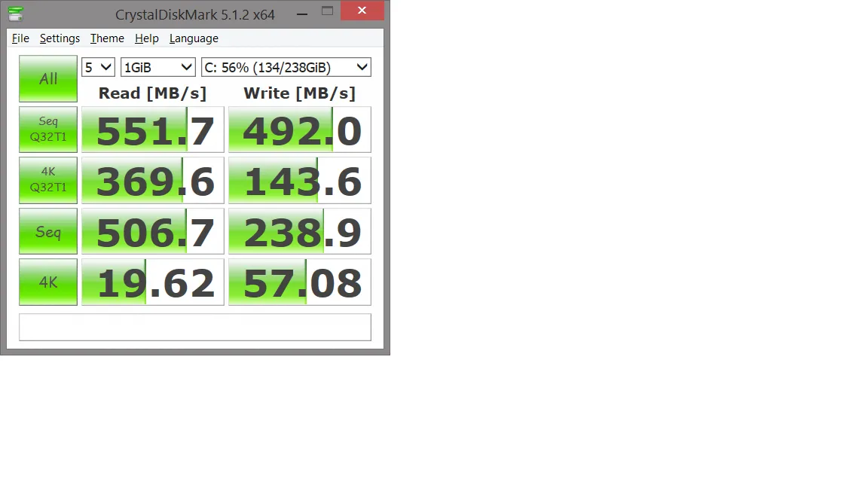The image size is (868, 488).
Task: Select the 238.9 Seq write result
Action: coord(299,231)
